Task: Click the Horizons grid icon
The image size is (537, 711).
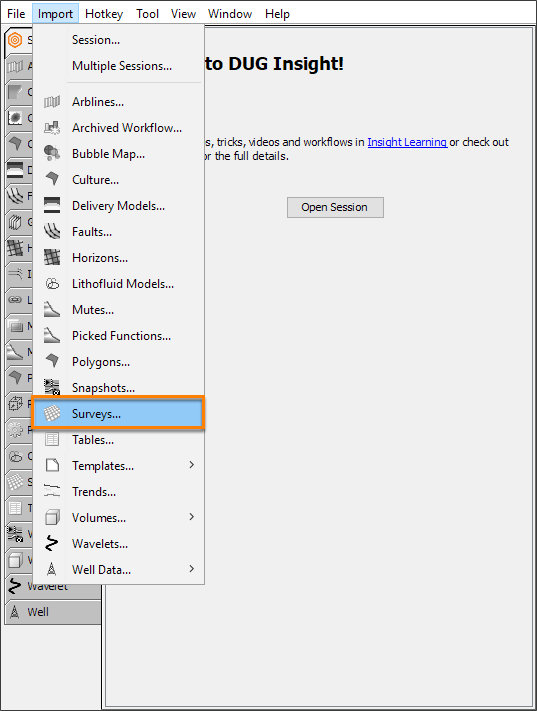Action: 52,258
